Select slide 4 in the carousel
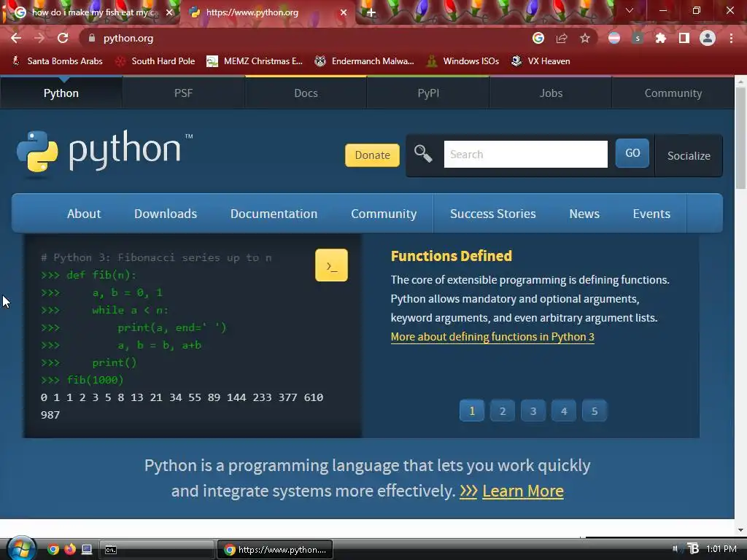This screenshot has height=560, width=747. click(x=564, y=411)
